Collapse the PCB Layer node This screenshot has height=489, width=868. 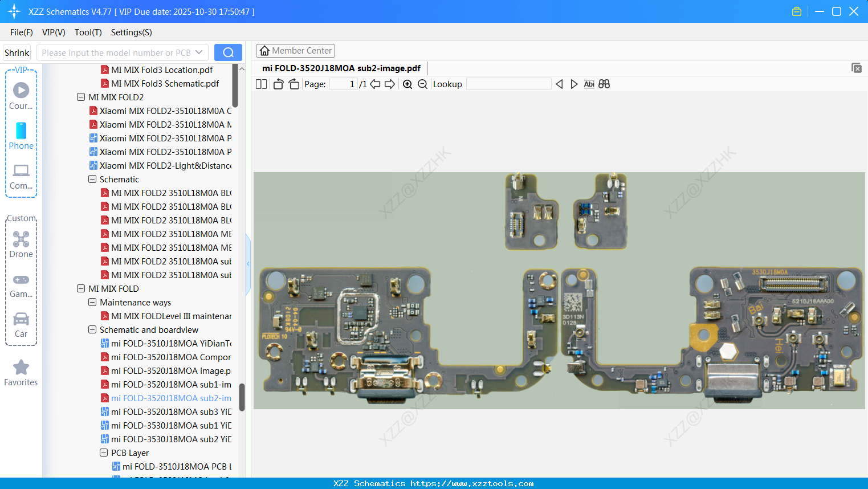(104, 453)
